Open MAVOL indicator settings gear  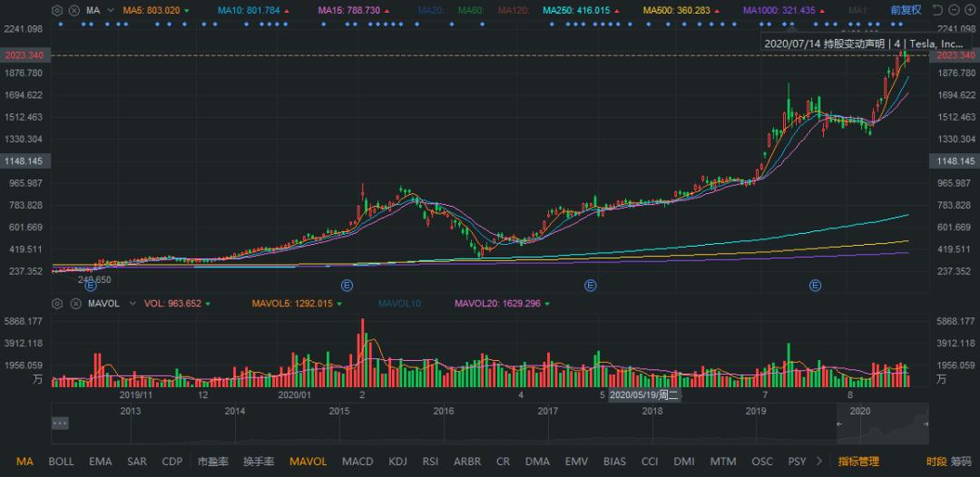pyautogui.click(x=58, y=303)
